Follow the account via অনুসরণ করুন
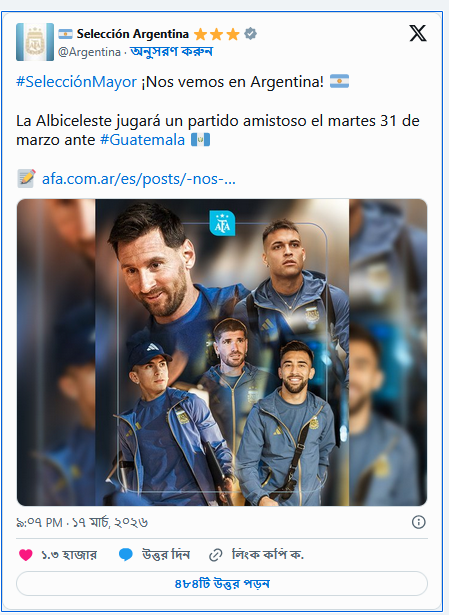 171,51
